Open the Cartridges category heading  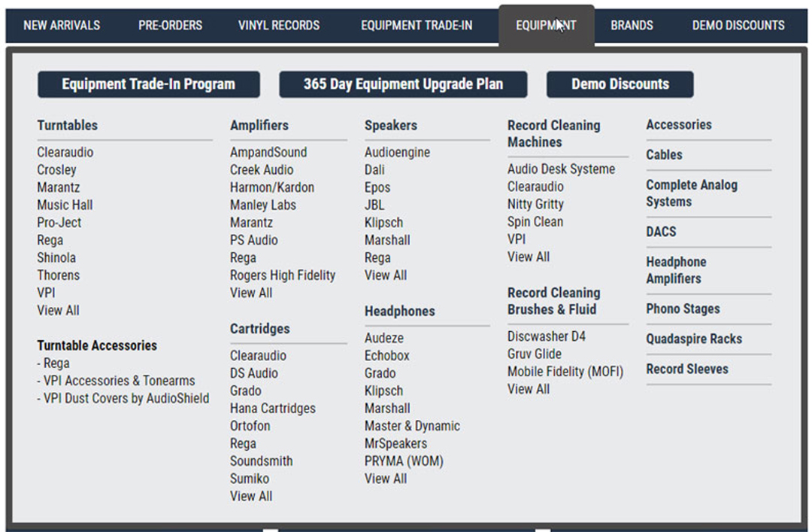[260, 329]
